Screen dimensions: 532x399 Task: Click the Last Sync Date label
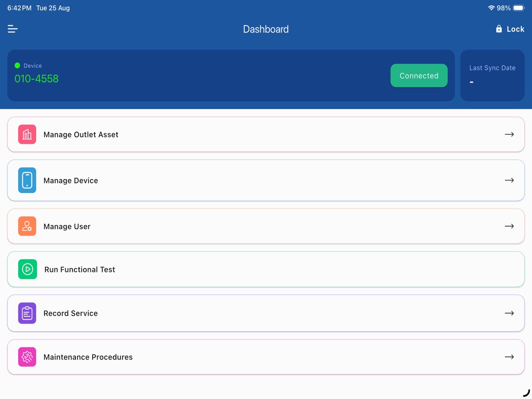492,68
